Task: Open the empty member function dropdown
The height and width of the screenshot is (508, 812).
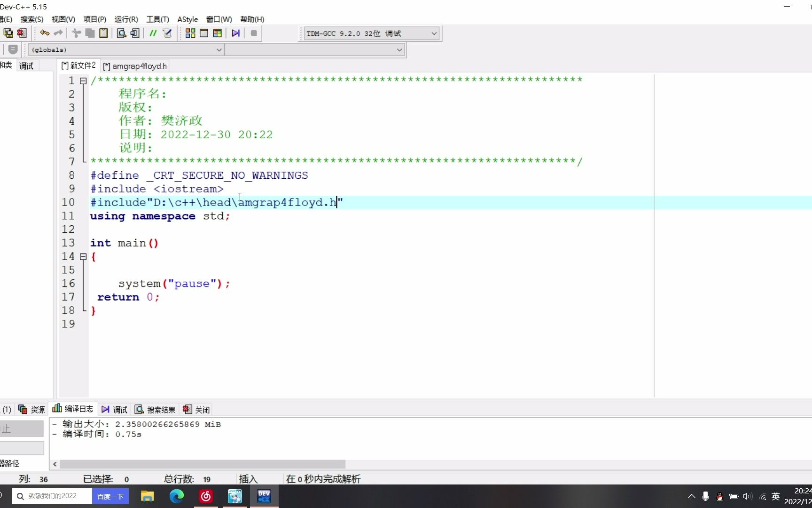Action: [315, 50]
